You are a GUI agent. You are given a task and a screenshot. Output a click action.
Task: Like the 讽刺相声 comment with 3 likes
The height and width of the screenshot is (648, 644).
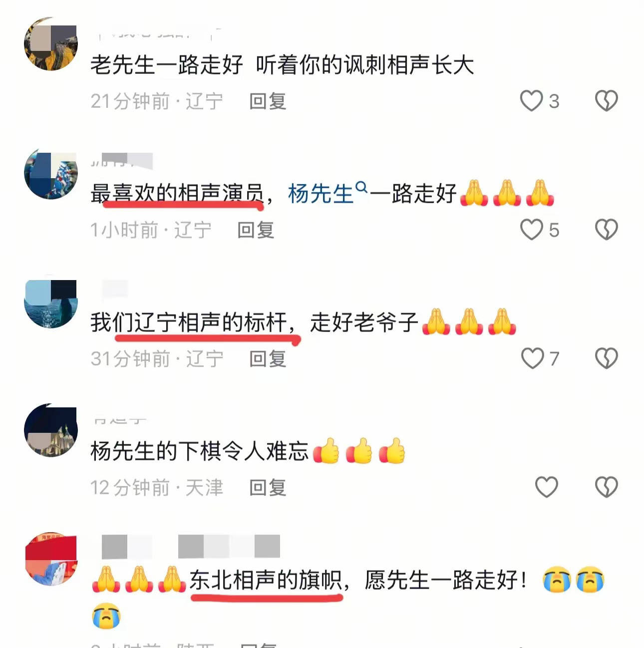pos(531,101)
